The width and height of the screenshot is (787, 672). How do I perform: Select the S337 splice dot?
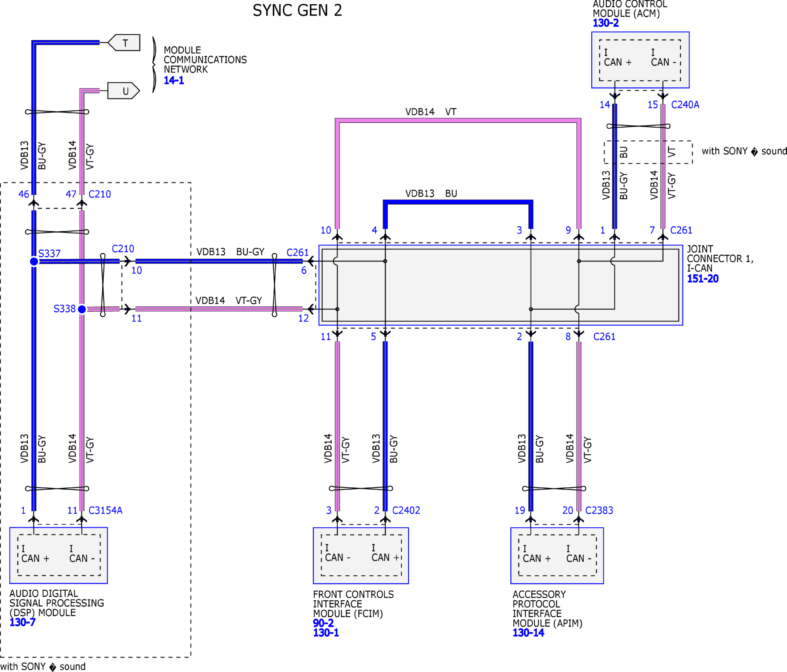(34, 261)
